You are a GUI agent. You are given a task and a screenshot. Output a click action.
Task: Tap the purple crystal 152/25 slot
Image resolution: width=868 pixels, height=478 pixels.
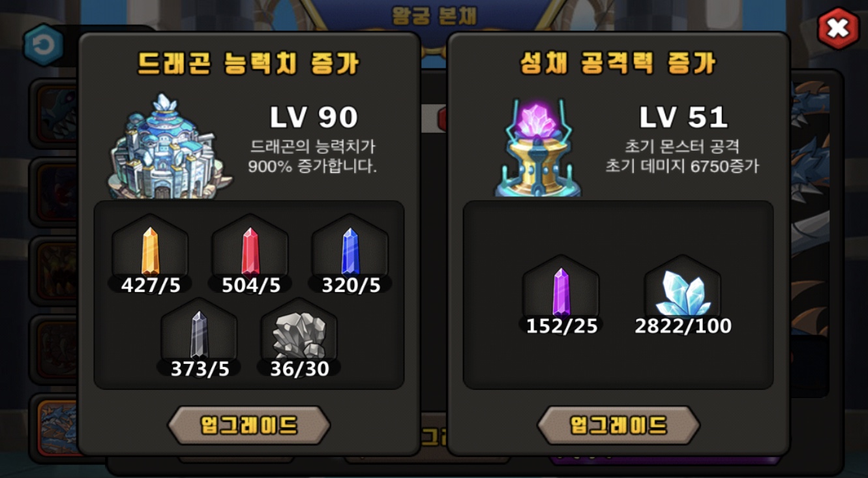[561, 295]
